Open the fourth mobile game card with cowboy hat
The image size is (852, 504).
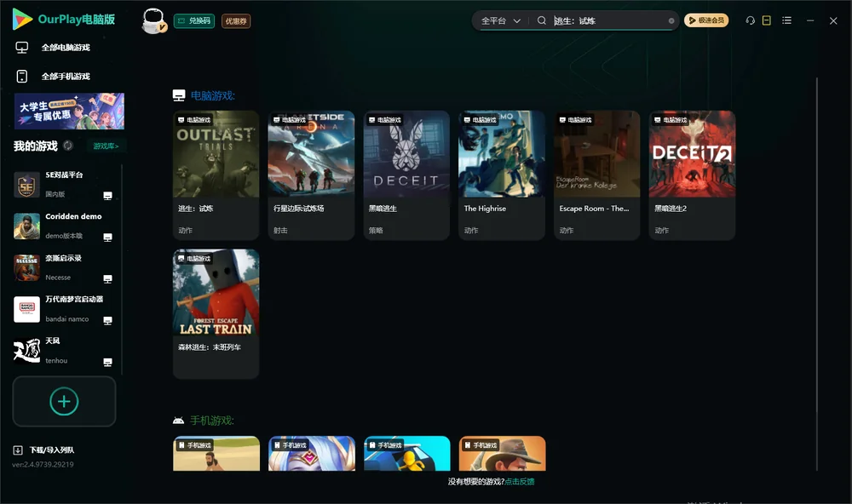[502, 454]
